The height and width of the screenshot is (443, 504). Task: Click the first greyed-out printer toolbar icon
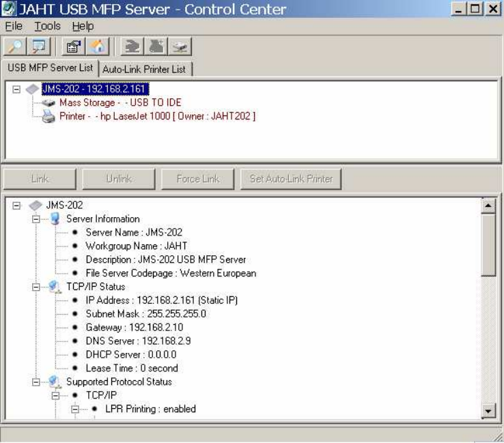(x=131, y=46)
